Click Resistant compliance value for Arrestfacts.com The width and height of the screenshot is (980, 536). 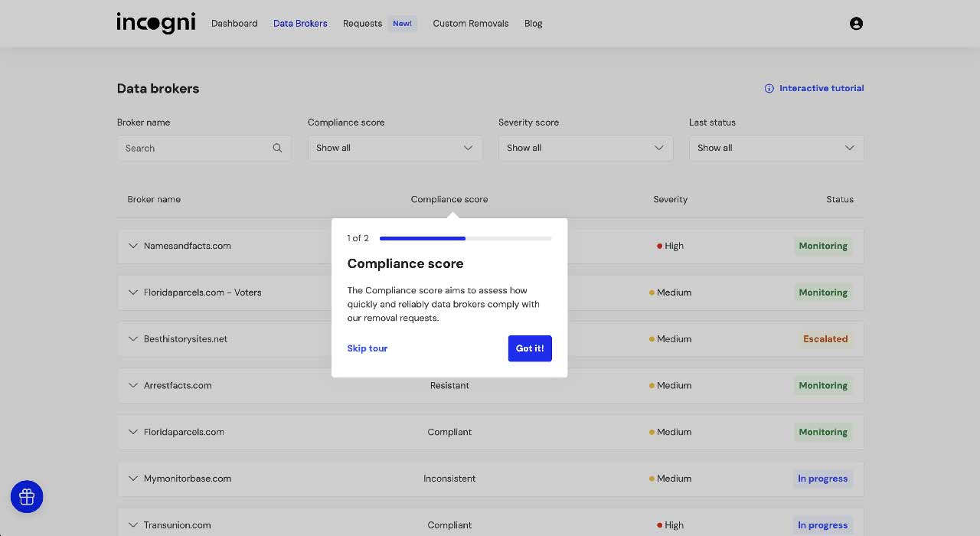click(449, 385)
